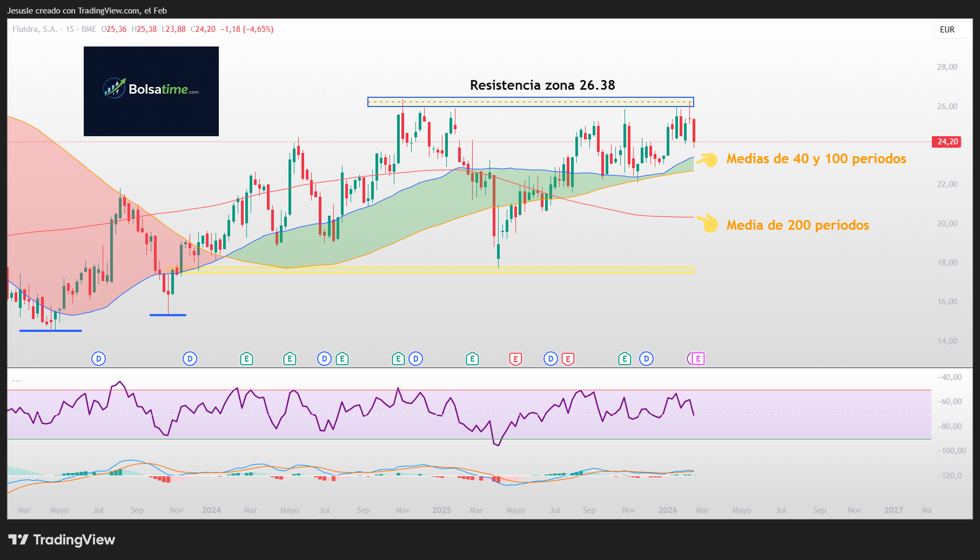Select the red earnings marker near Mayo 2025
Image resolution: width=980 pixels, height=560 pixels.
pos(515,359)
